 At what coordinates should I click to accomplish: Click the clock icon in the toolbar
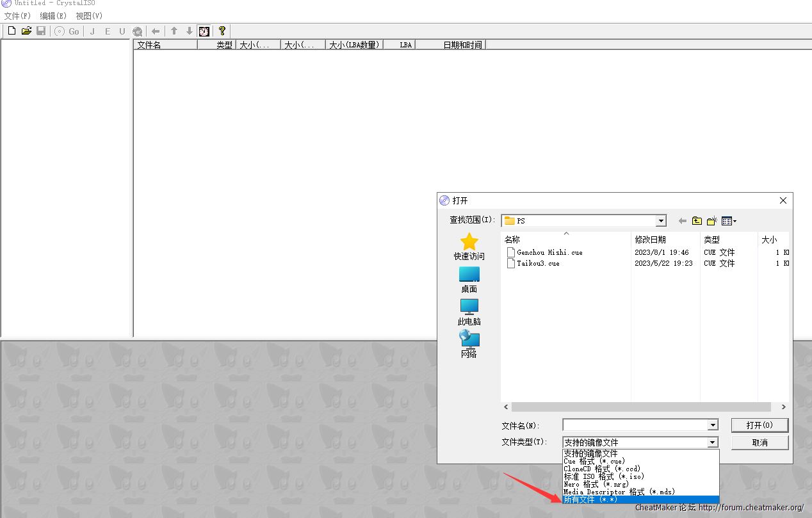point(204,31)
